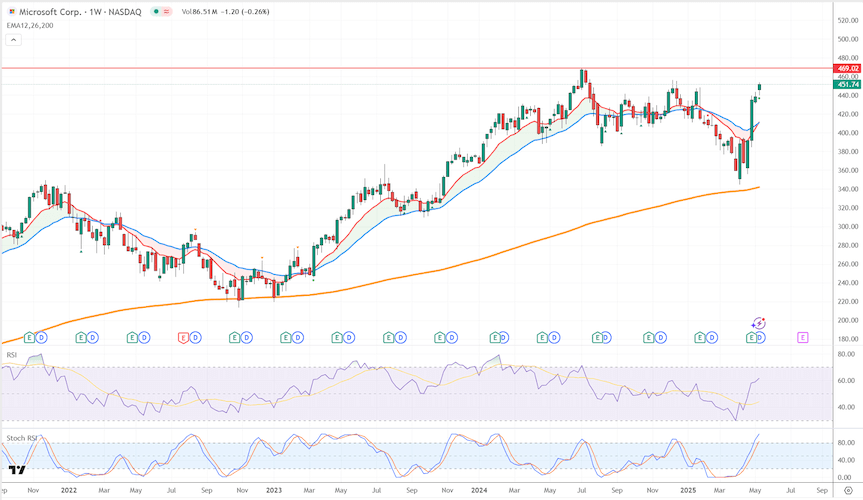
Task: Open the dividend D marker for November 2021
Action: [42, 338]
